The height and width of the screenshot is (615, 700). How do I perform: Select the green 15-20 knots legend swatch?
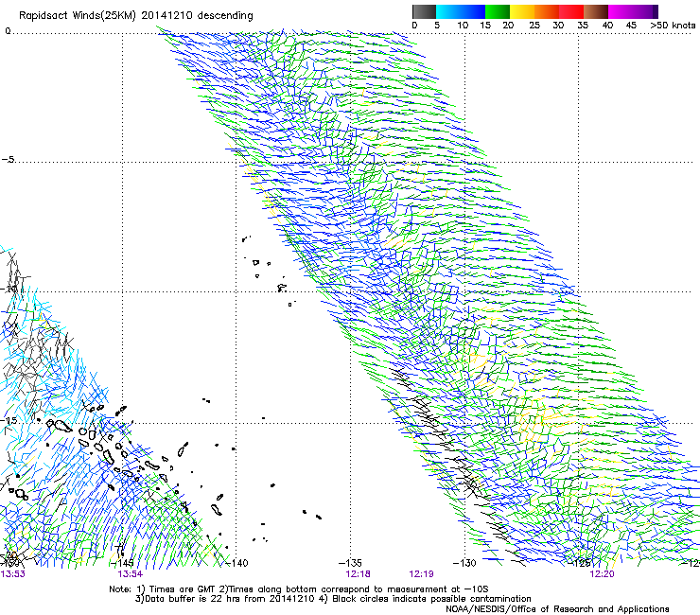498,11
